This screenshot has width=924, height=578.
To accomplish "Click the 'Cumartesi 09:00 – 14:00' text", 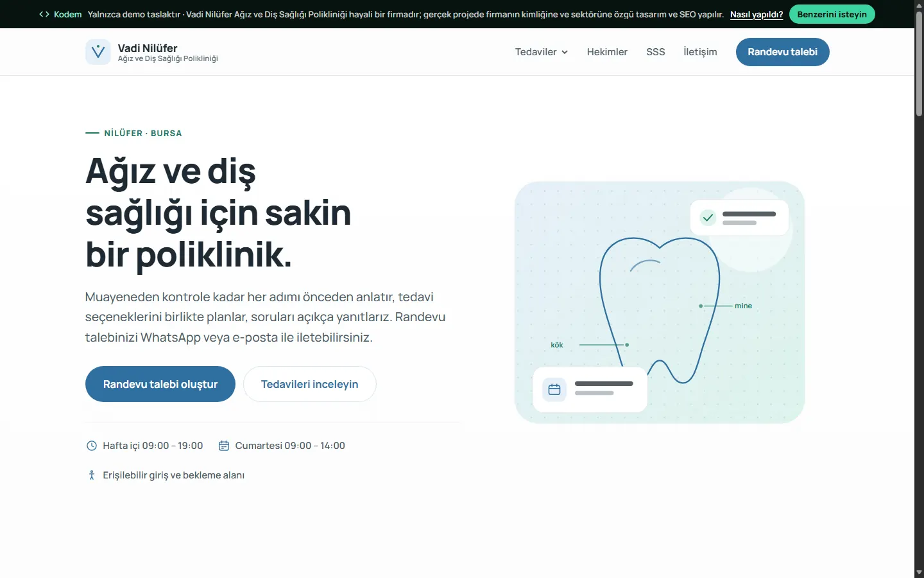I will [x=290, y=446].
